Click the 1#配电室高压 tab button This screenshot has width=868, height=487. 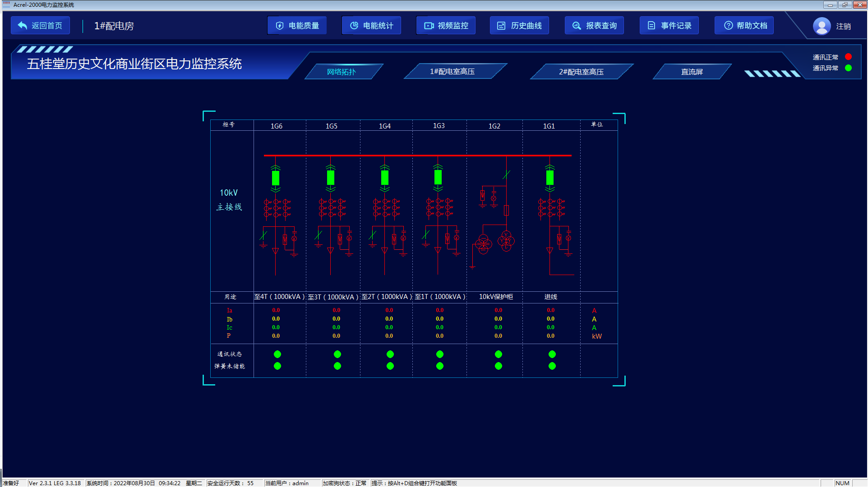(x=452, y=72)
